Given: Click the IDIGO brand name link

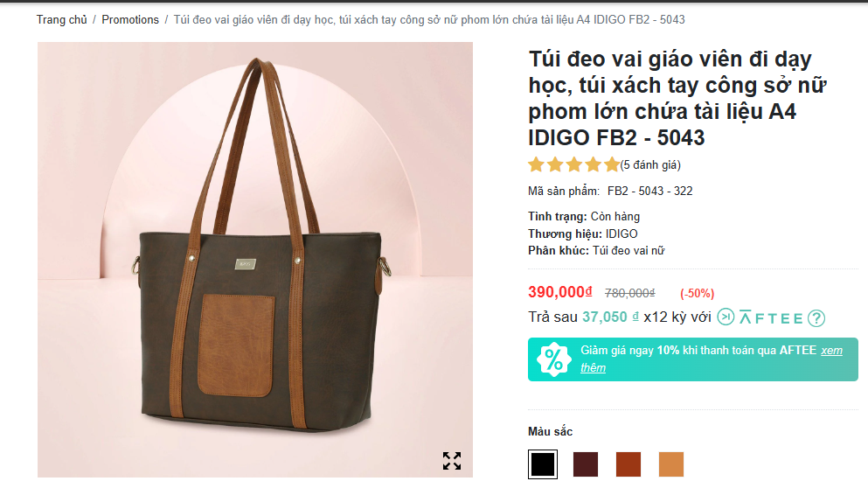Looking at the screenshot, I should click(621, 234).
